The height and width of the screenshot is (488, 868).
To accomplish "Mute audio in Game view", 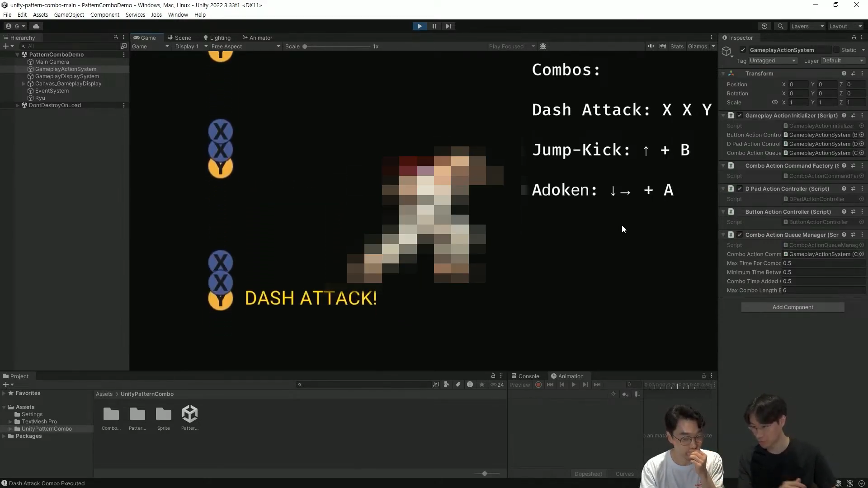I will coord(651,46).
